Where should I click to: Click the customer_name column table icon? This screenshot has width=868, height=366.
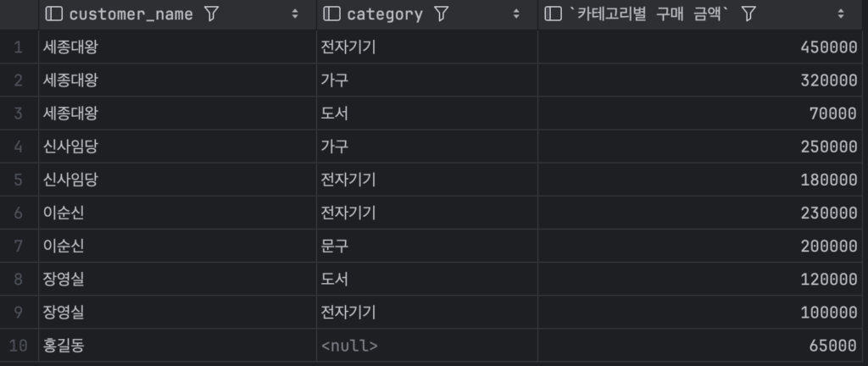(54, 14)
